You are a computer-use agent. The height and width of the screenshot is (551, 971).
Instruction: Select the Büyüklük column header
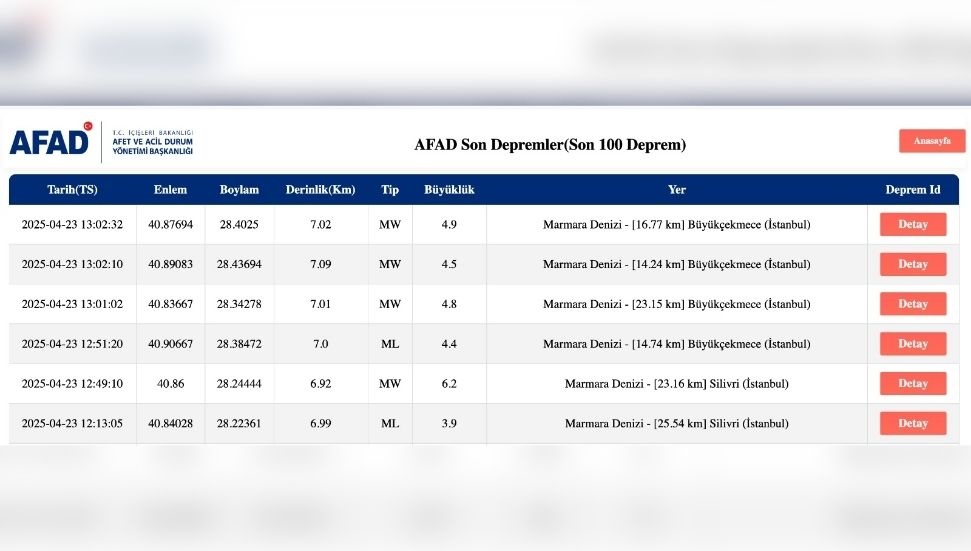pyautogui.click(x=449, y=190)
